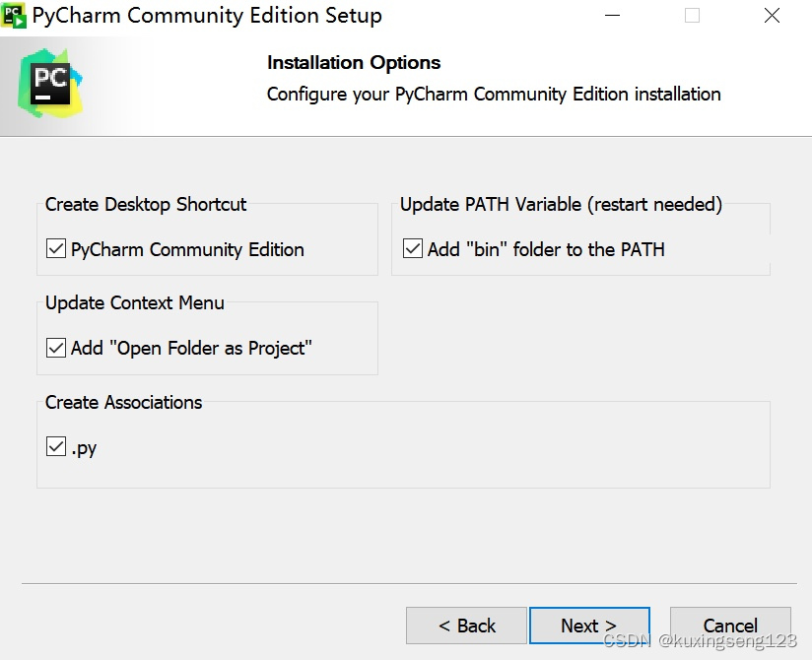Screen dimensions: 812x660
Task: Click the PC icon in the title bar
Action: coord(13,15)
